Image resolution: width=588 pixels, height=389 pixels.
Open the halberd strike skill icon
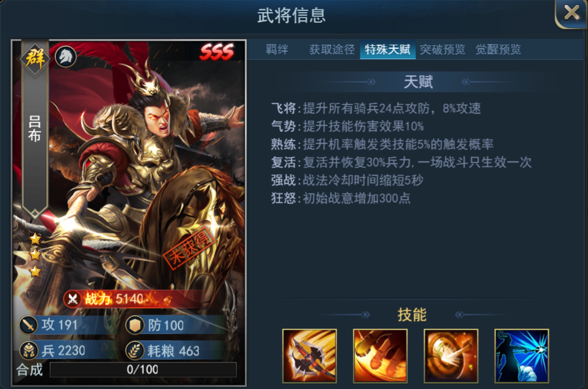point(310,355)
